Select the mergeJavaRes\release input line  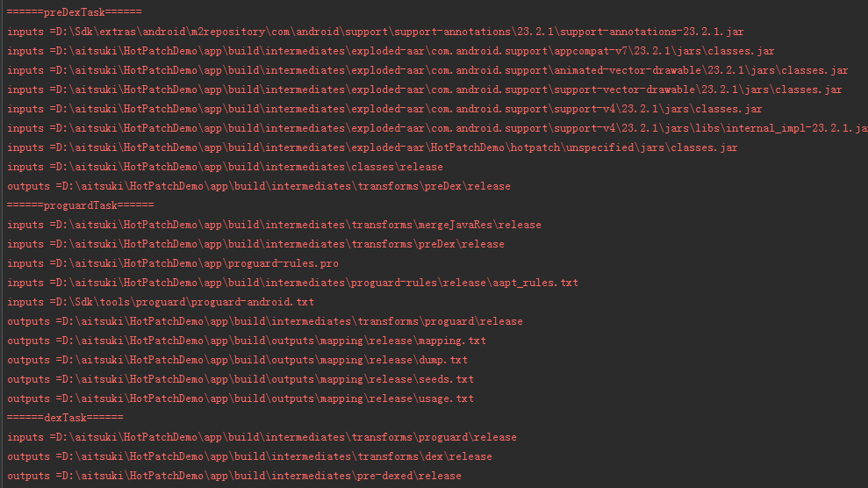pos(274,225)
